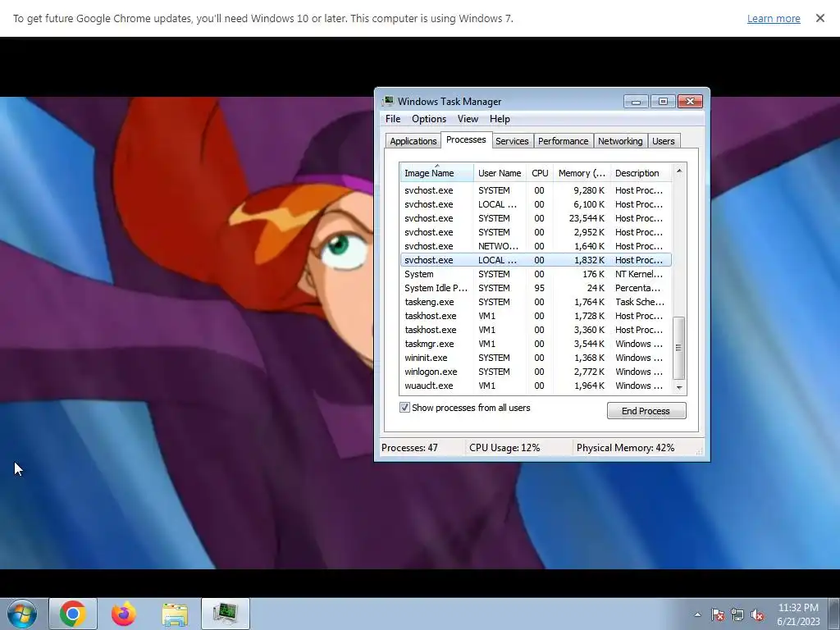
Task: Select svchost.exe row using 23,544 K
Action: (x=536, y=218)
